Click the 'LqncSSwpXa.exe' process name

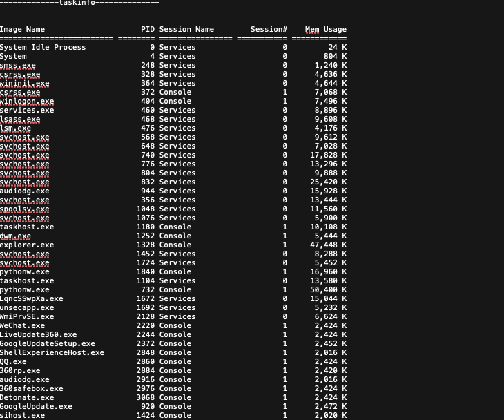tap(32, 298)
